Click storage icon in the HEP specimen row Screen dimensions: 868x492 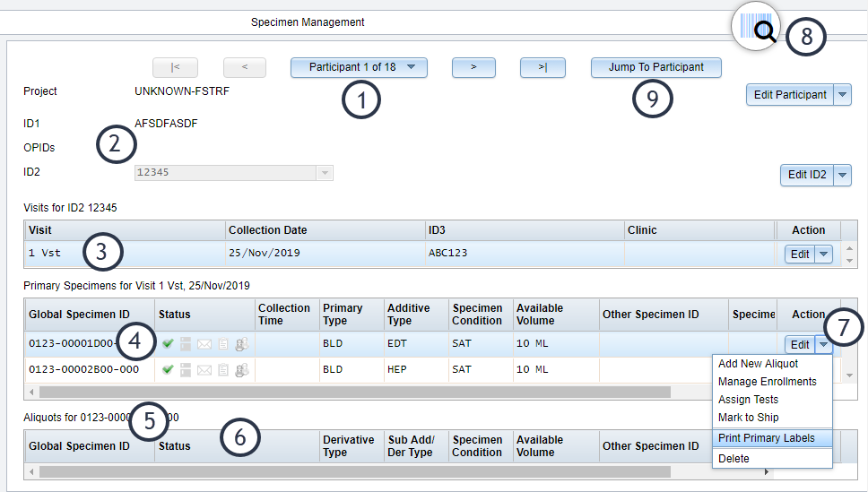coord(186,370)
